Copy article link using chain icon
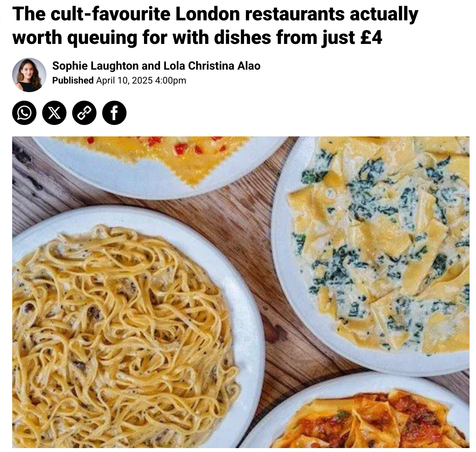The image size is (476, 452). (84, 113)
